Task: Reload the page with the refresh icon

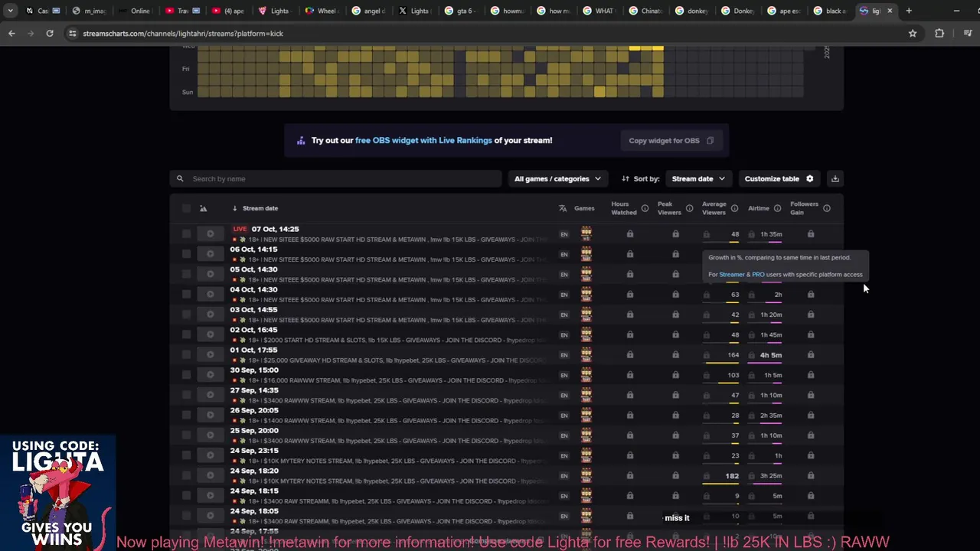Action: point(50,34)
